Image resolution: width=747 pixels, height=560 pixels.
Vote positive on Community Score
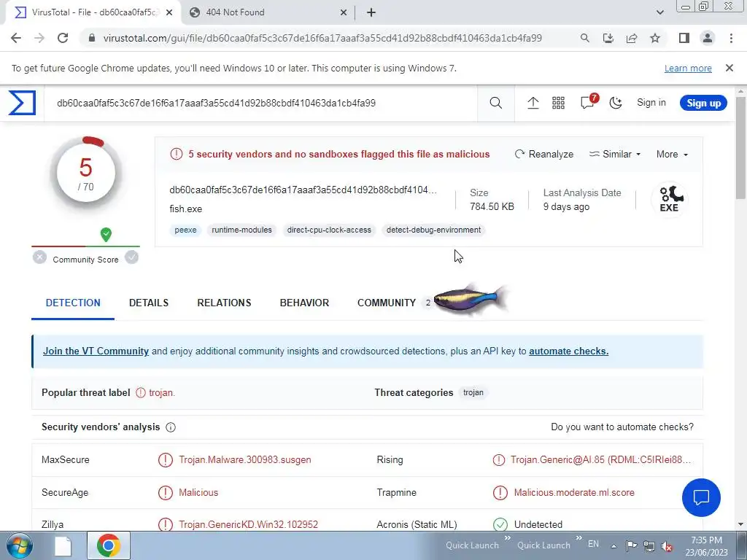point(131,257)
